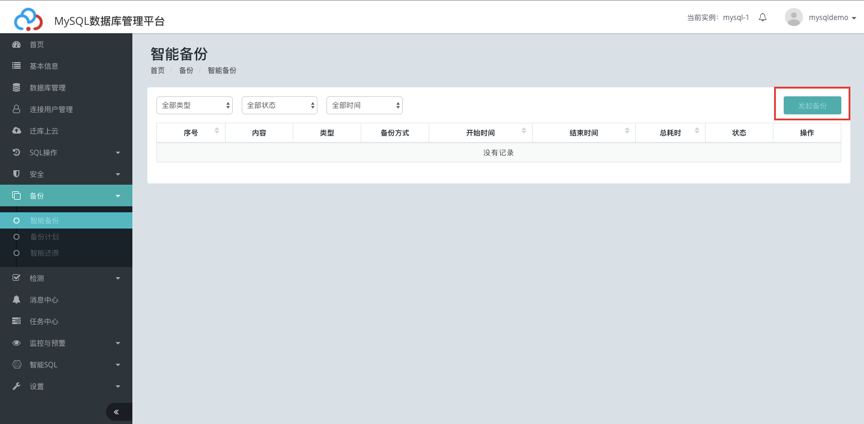Click the 任务中心 tasks icon
Viewport: 864px width, 424px height.
tap(17, 321)
